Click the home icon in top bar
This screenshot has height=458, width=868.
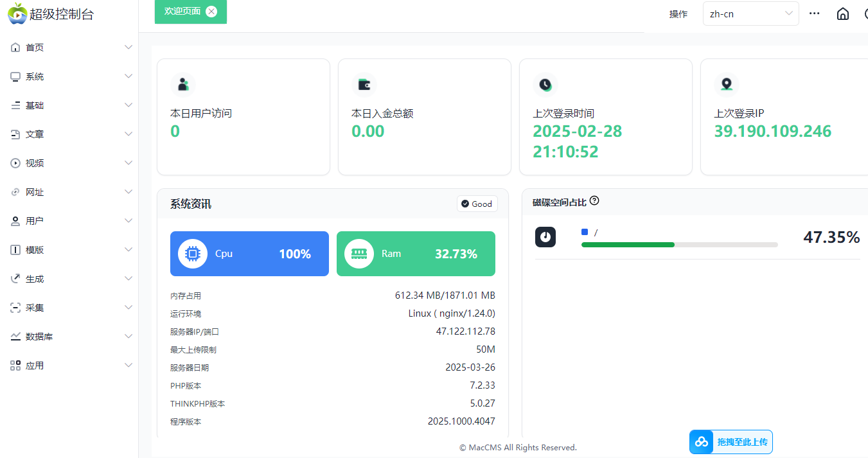tap(842, 14)
